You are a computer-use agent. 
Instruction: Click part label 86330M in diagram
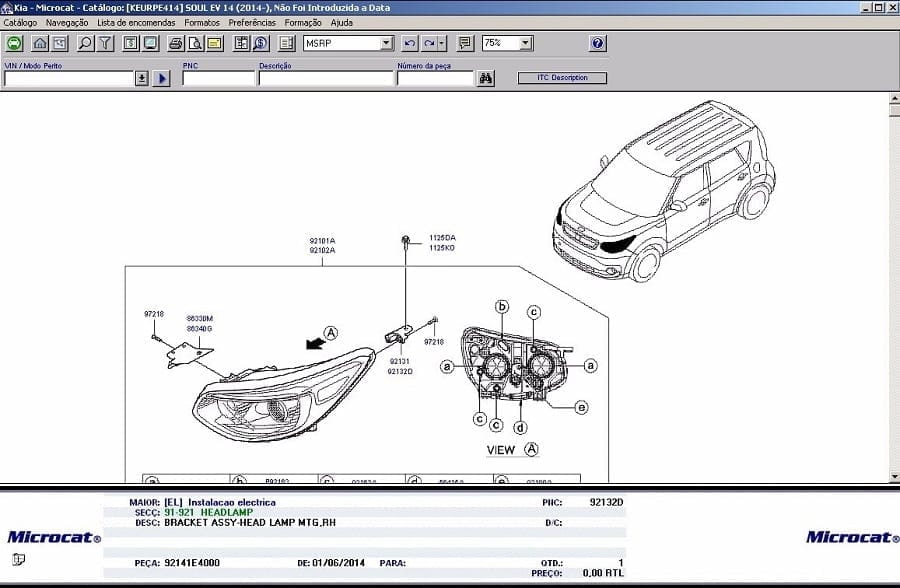coord(199,319)
